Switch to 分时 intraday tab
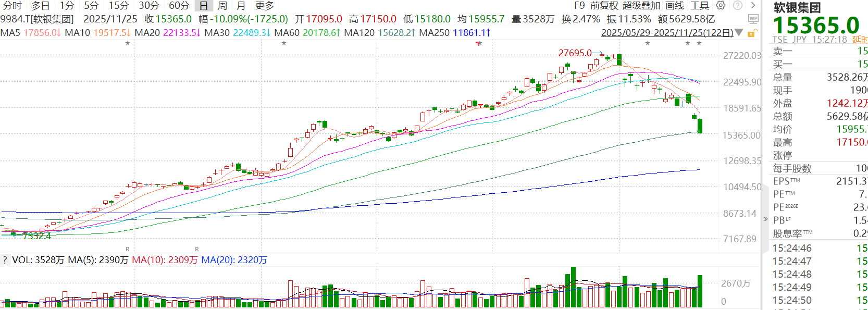Image resolution: width=868 pixels, height=310 pixels. (13, 6)
